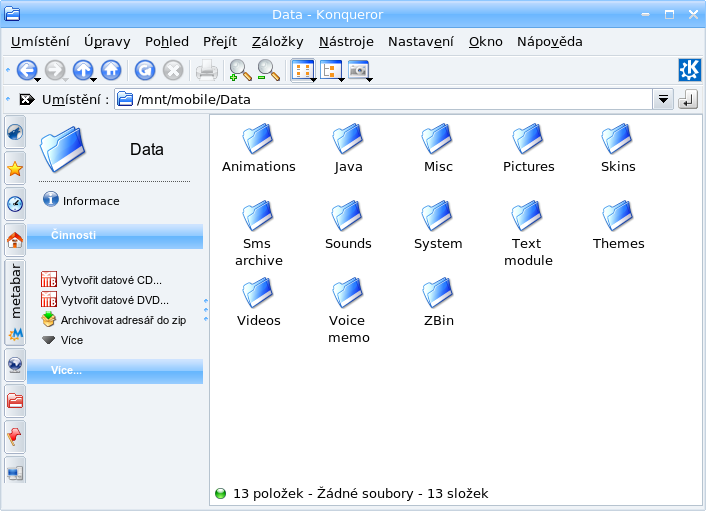
Task: Switch to tree view mode
Action: click(331, 70)
